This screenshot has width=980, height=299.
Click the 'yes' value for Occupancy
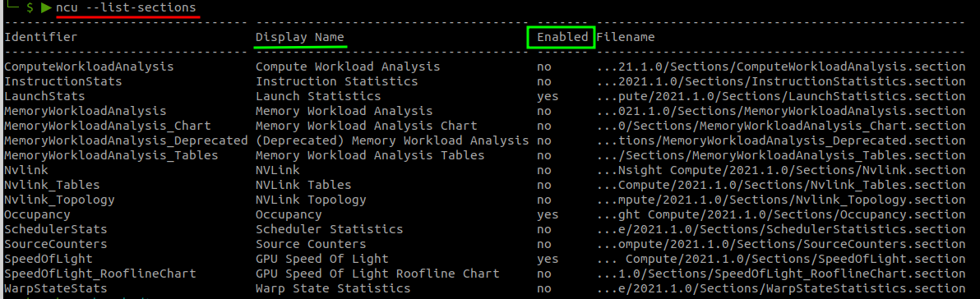click(548, 214)
